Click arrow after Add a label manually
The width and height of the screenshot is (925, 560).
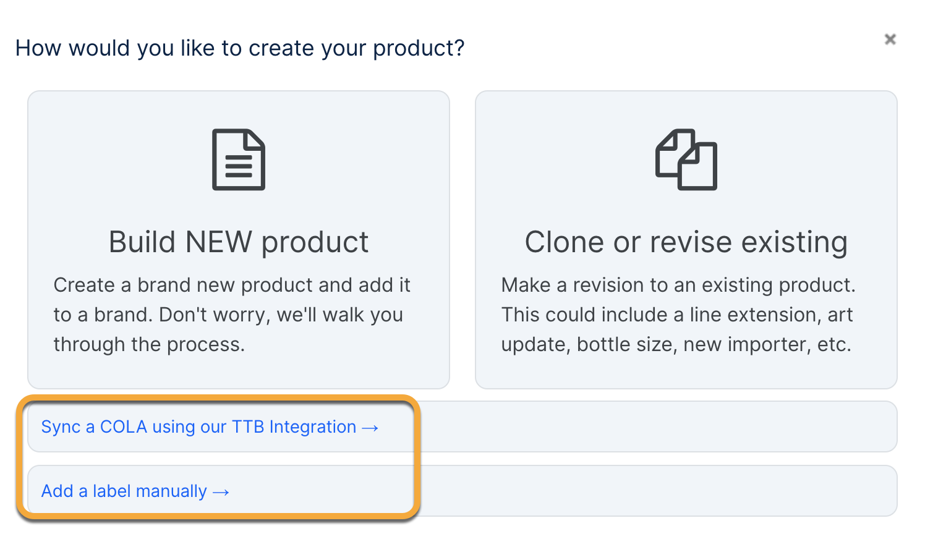pos(221,492)
